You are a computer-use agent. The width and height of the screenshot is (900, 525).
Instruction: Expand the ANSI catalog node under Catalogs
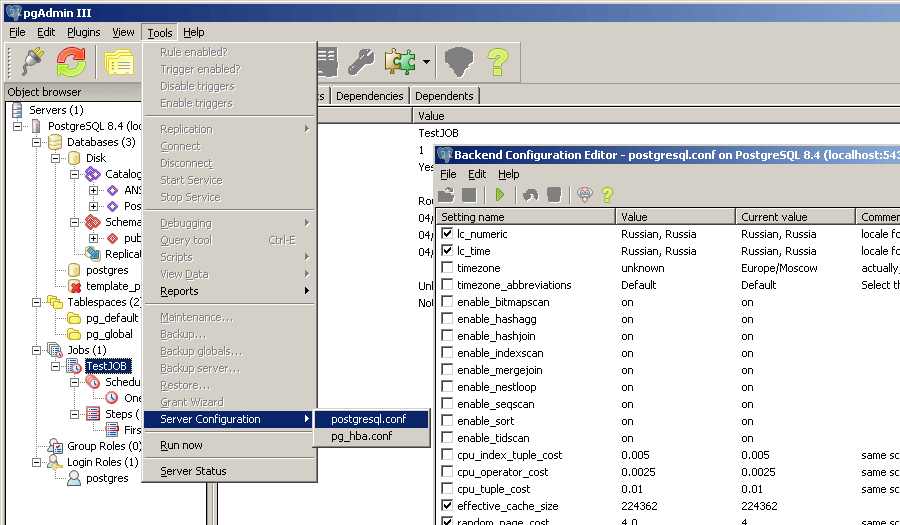coord(93,190)
